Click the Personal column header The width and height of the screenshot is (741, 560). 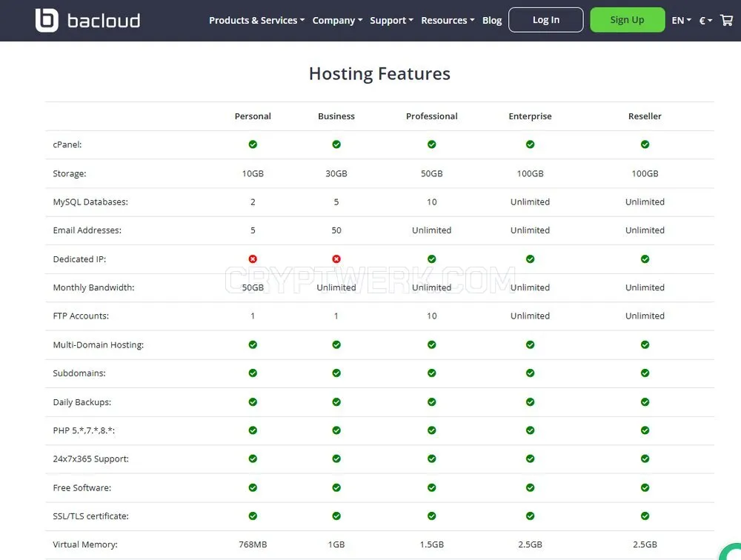[253, 116]
